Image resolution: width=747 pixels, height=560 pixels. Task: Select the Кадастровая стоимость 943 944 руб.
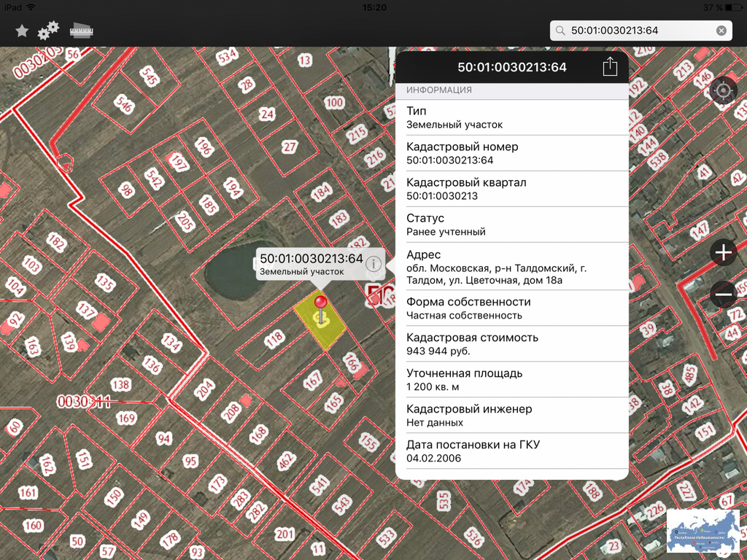coord(511,344)
